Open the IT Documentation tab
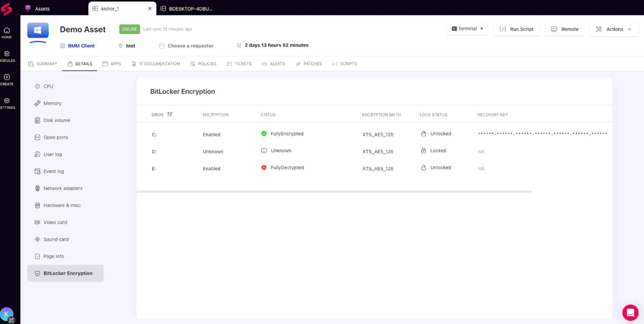The image size is (644, 324). click(156, 64)
